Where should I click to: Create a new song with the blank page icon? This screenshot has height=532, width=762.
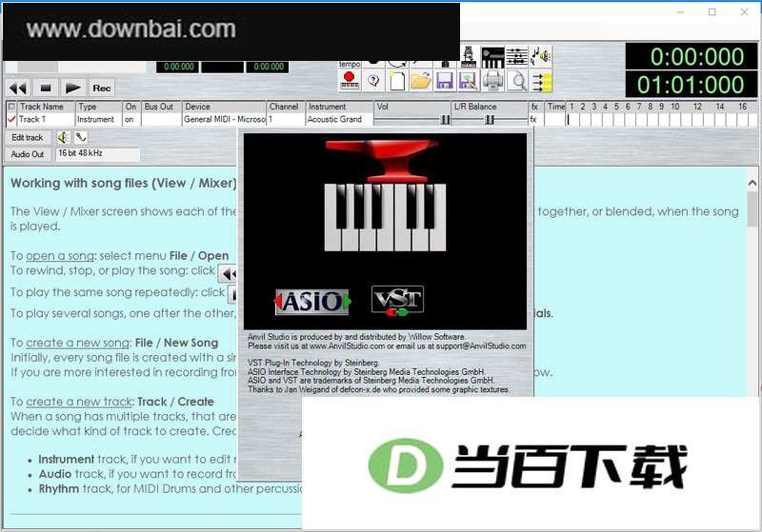tap(397, 81)
